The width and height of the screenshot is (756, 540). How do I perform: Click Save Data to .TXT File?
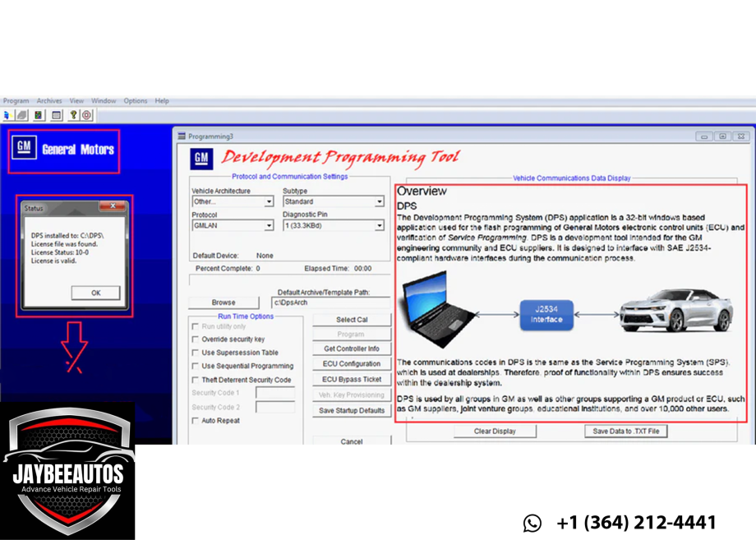626,431
